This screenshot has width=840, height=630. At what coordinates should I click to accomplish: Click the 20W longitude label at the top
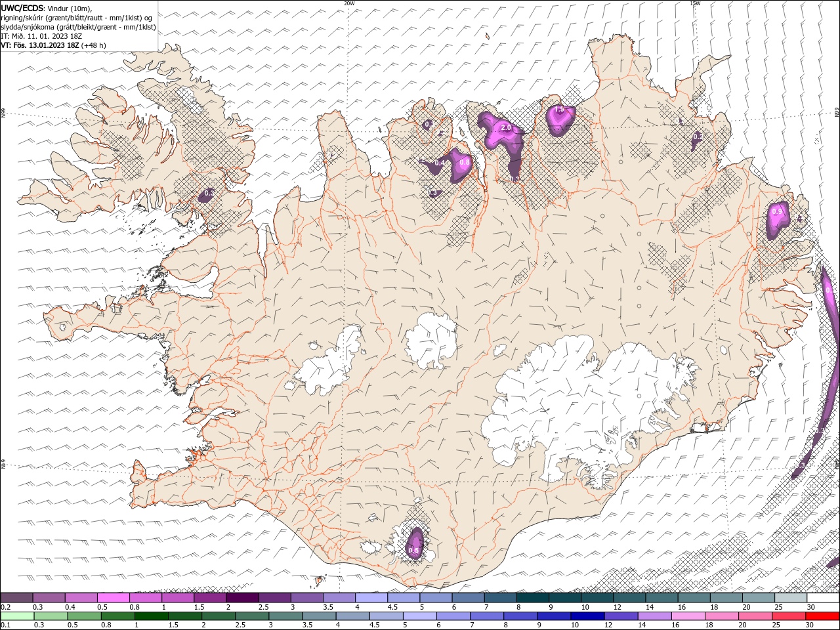(x=349, y=3)
